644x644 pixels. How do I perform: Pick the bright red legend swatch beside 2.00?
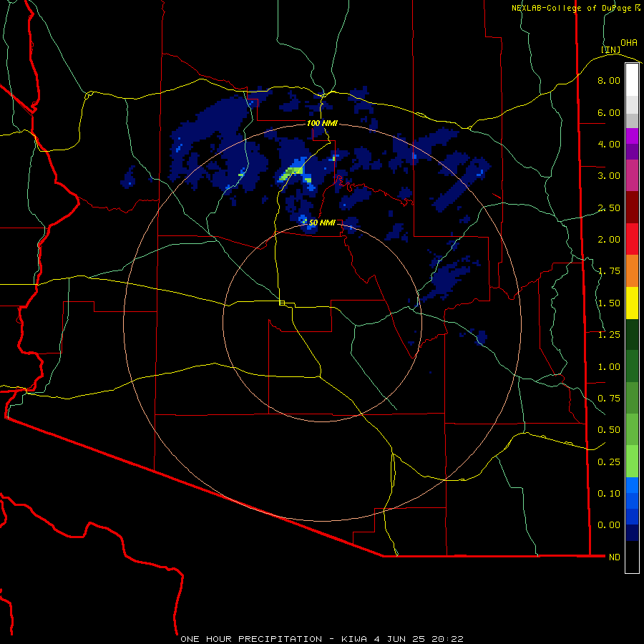632,239
